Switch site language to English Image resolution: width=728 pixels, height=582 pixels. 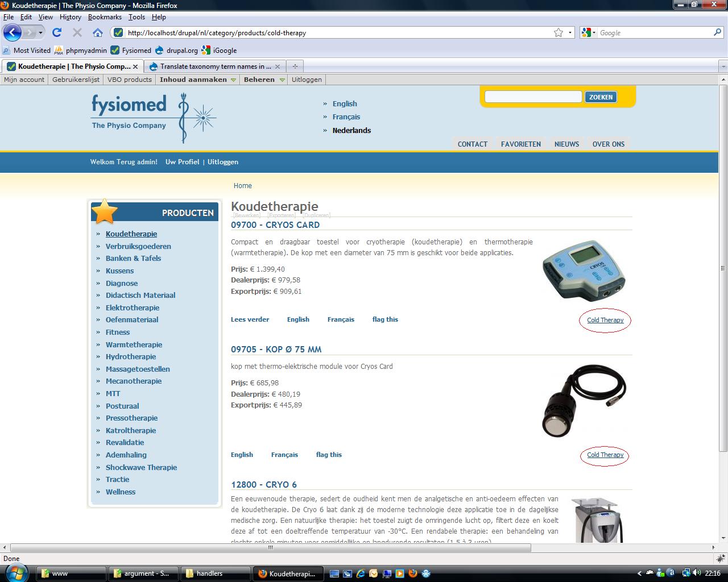click(345, 103)
